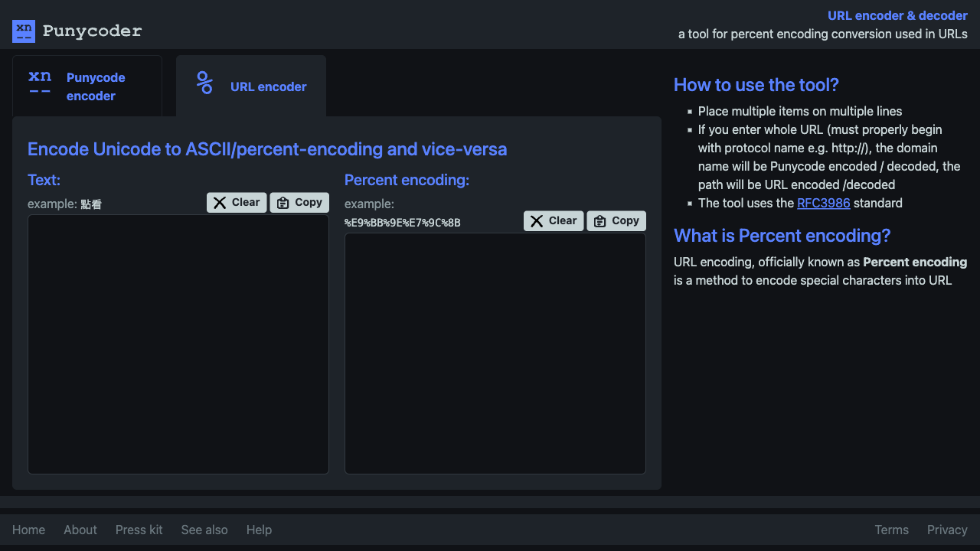This screenshot has height=551, width=980.
Task: Click the X icon in Text Clear button
Action: [220, 203]
